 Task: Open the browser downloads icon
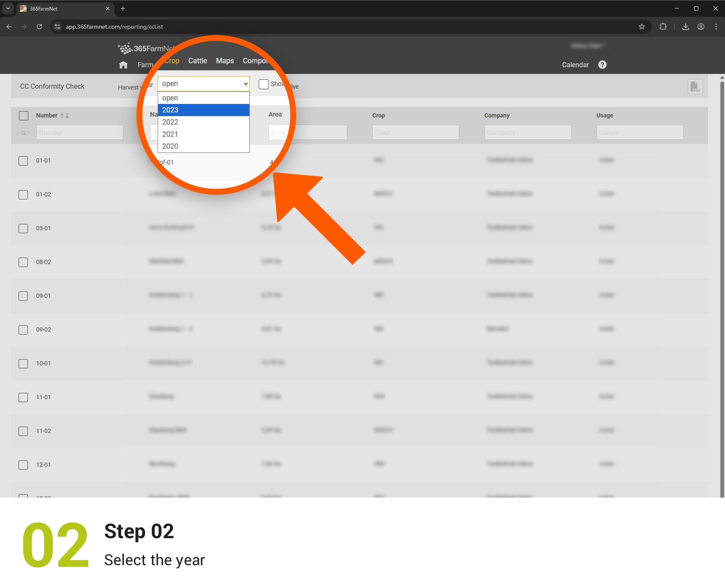tap(686, 27)
